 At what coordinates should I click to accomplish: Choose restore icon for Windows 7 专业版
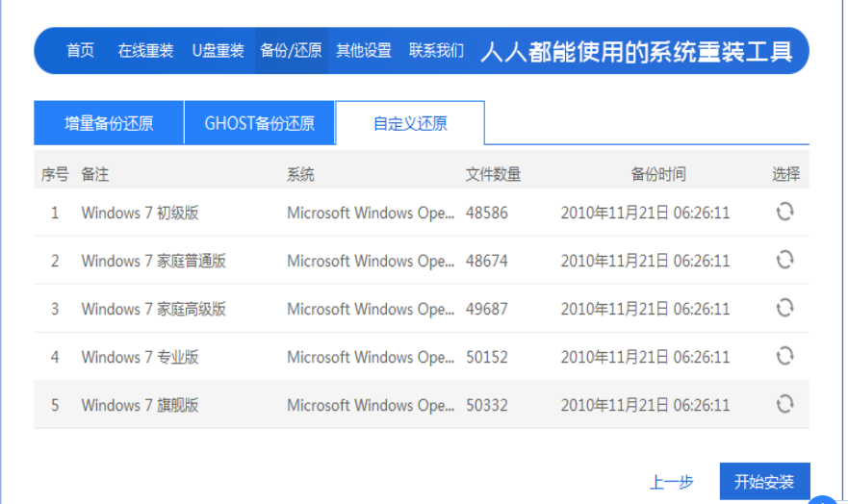(x=784, y=356)
